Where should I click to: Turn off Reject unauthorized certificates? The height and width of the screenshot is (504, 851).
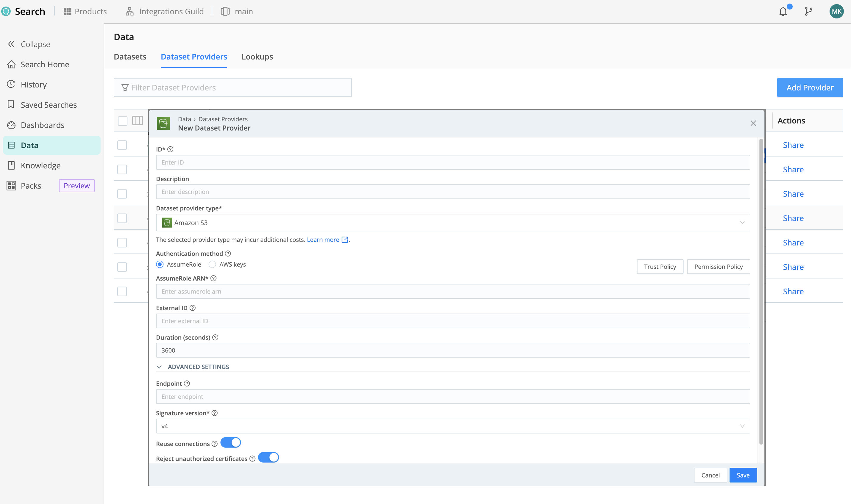pos(269,457)
